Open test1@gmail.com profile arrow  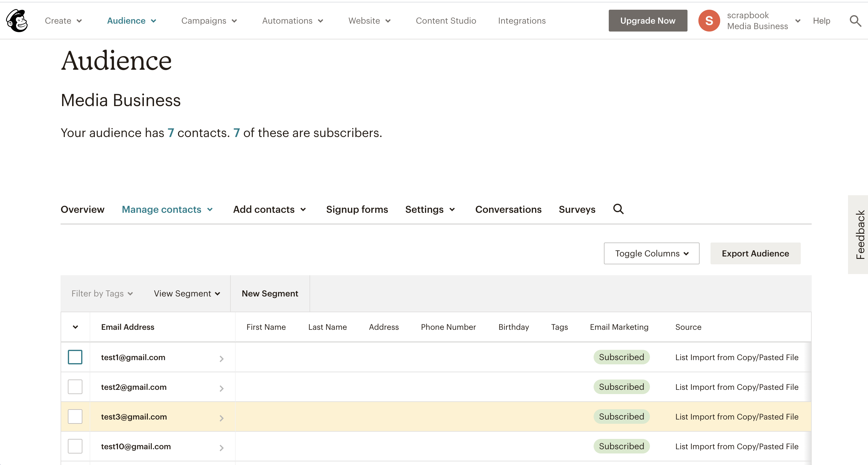coord(221,358)
